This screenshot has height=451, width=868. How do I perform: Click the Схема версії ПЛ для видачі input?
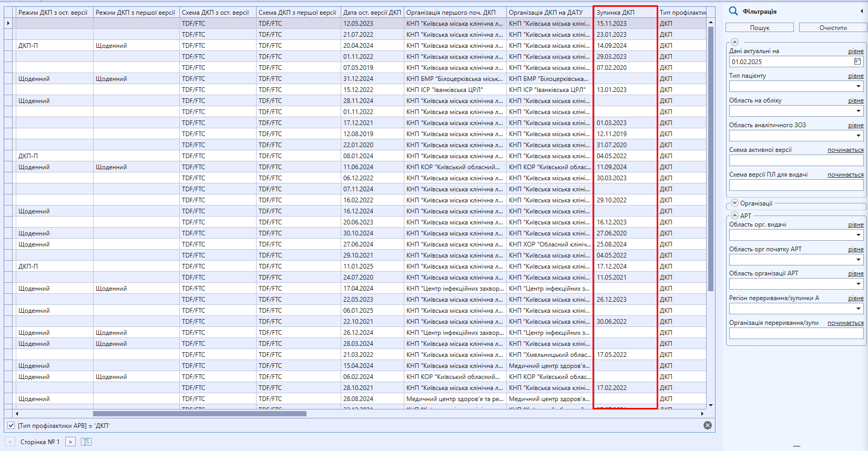coord(796,185)
